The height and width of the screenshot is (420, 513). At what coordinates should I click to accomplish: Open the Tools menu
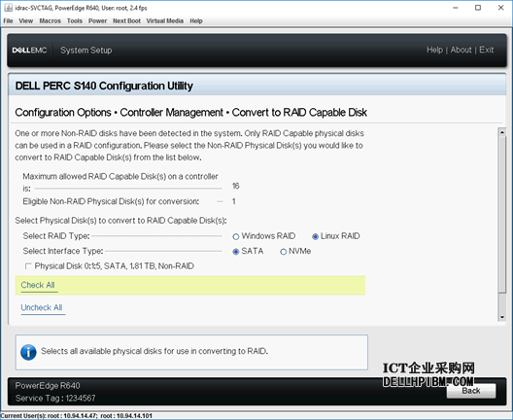pos(75,21)
